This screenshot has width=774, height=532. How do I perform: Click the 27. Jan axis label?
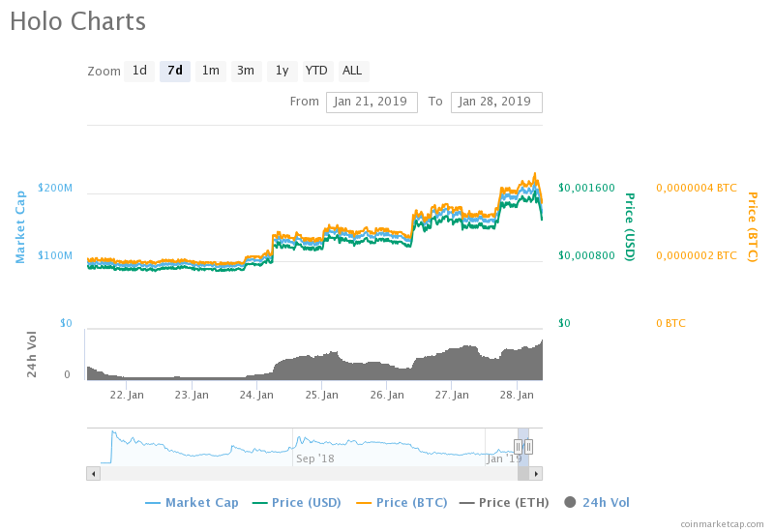[451, 396]
